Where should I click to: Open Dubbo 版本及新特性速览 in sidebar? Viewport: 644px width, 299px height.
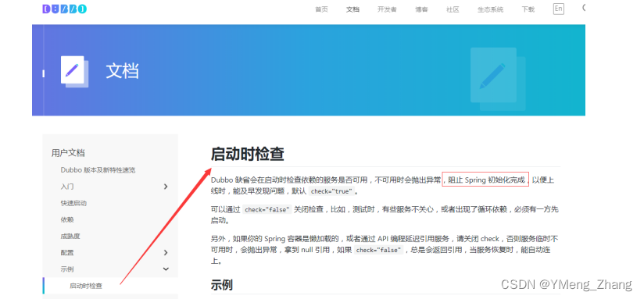point(98,170)
